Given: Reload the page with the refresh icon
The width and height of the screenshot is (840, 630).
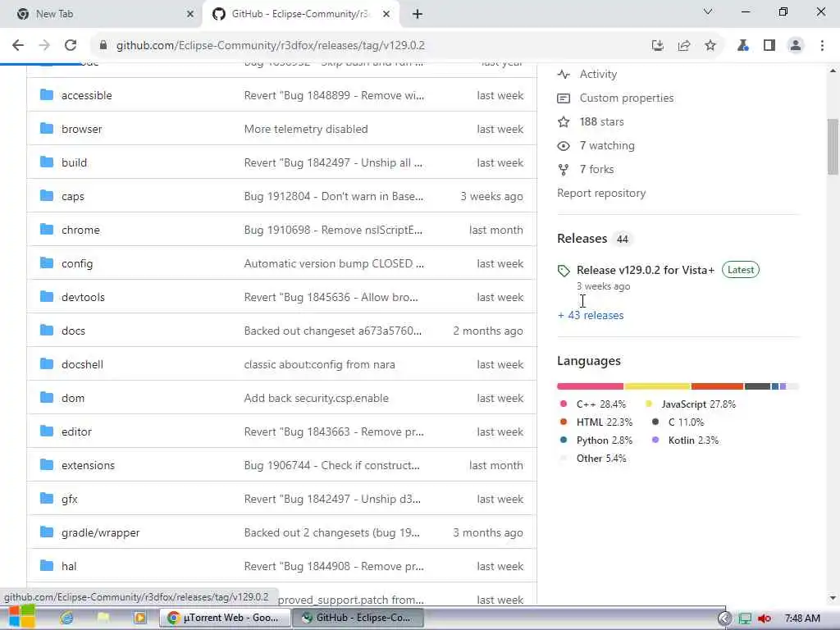Looking at the screenshot, I should coord(71,46).
